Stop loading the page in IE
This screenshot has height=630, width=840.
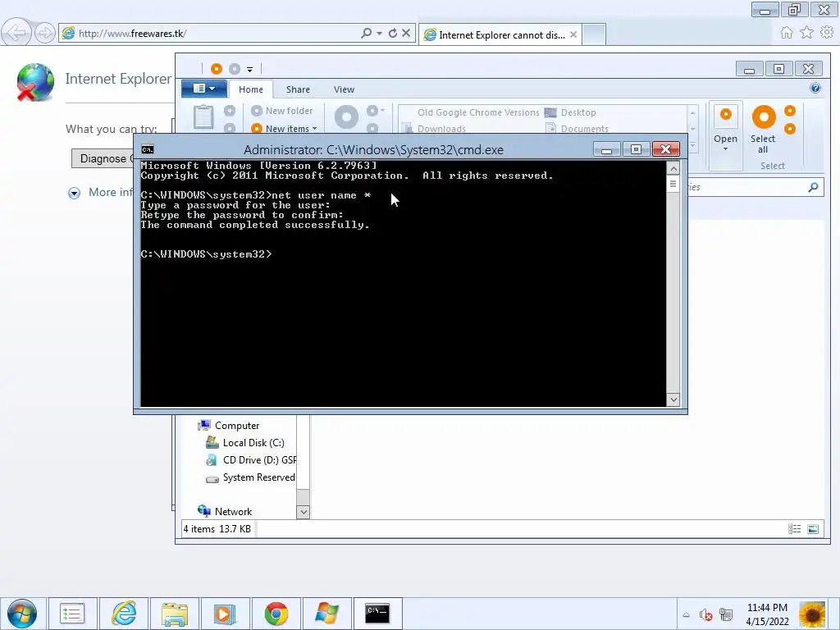(x=406, y=33)
